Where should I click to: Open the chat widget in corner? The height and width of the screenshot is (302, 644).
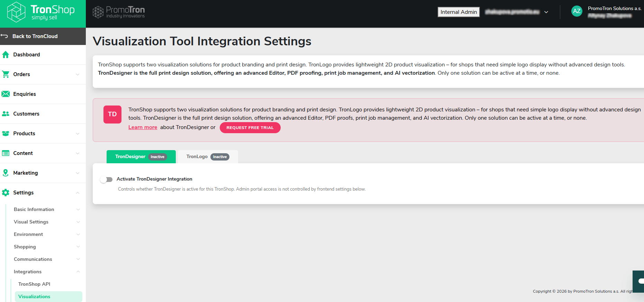coord(639,281)
